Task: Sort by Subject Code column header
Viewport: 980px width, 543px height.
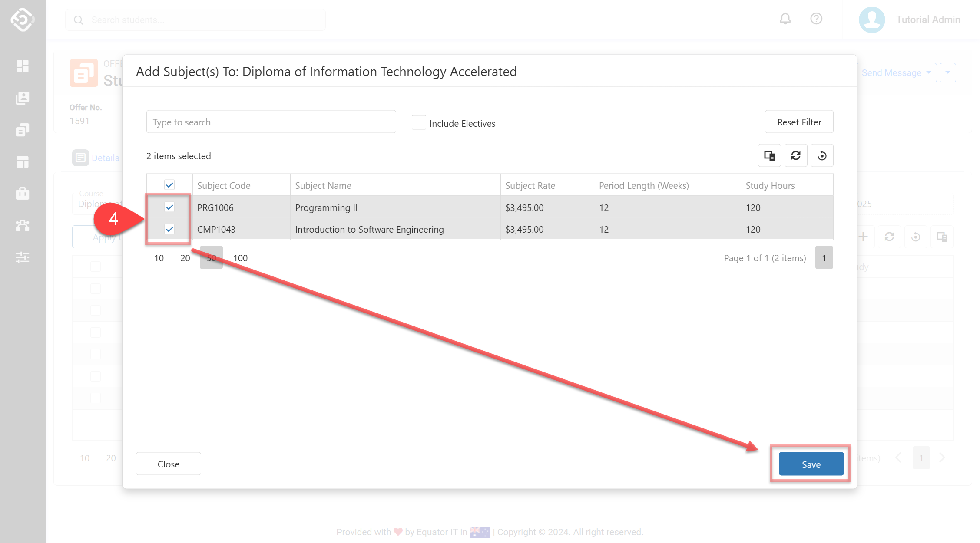Action: (224, 185)
